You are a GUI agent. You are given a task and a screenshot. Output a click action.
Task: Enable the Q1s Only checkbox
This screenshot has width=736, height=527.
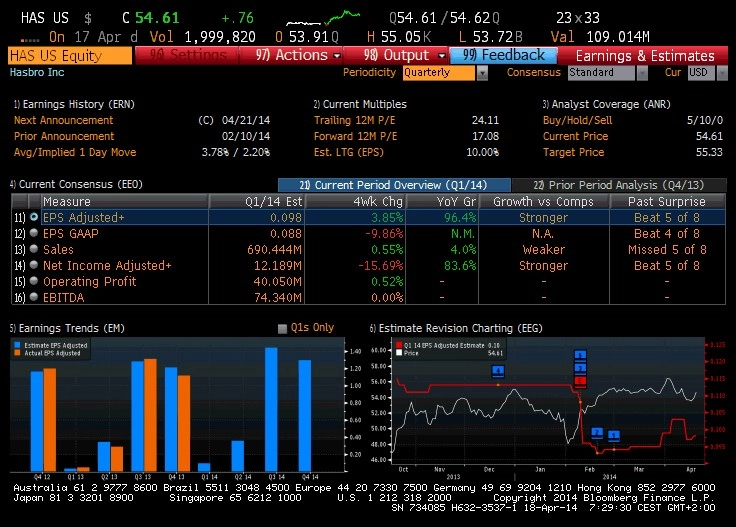tap(282, 328)
